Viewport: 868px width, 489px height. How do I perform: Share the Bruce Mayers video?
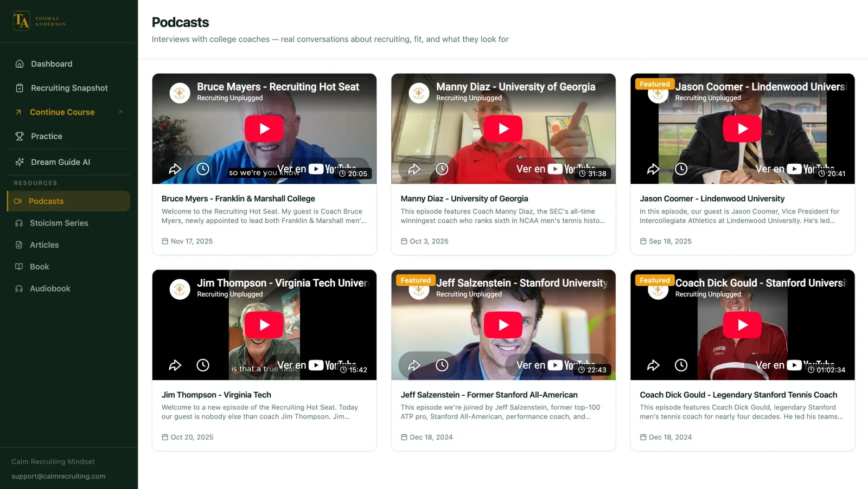click(x=175, y=169)
